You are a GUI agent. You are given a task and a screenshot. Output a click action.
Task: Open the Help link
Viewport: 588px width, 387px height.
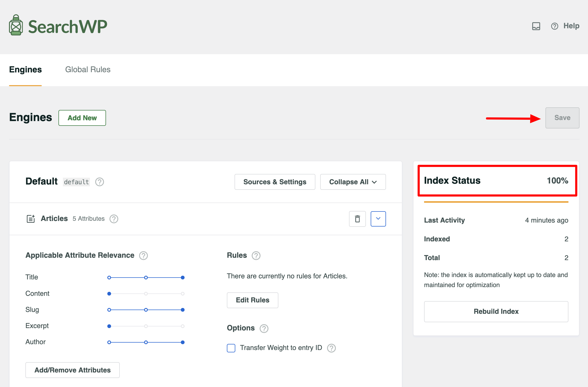[x=571, y=26]
